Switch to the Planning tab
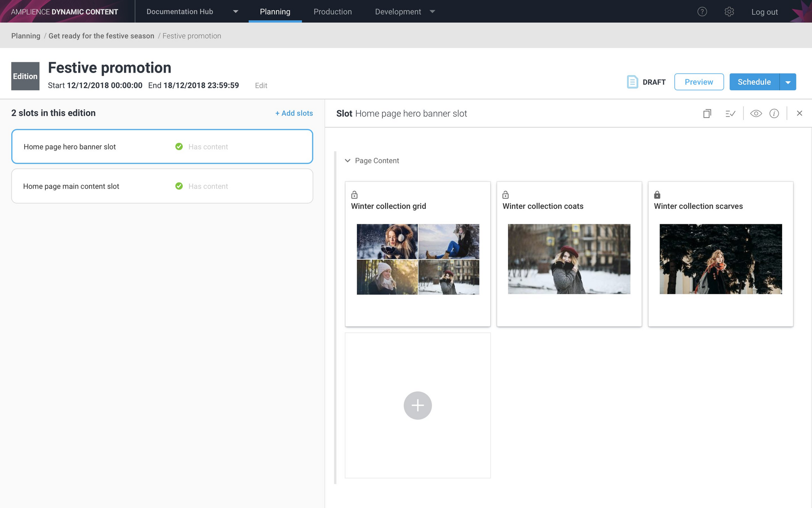The height and width of the screenshot is (508, 812). click(x=275, y=12)
